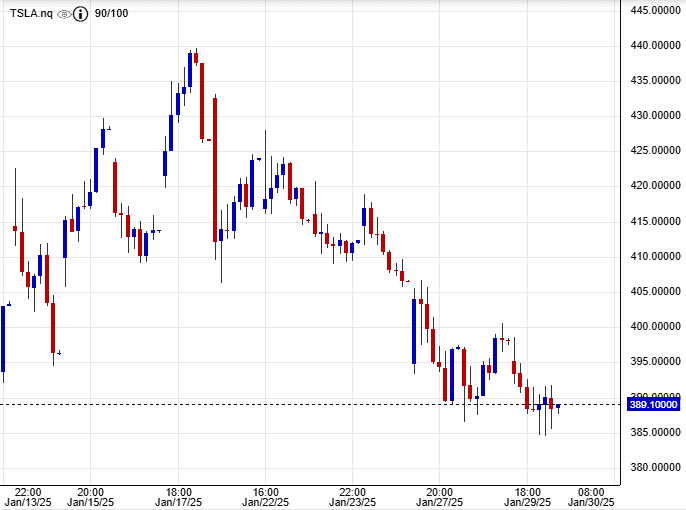Toggle the eye visibility icon beside TSLA.nq
Screen dimensions: 686x510
pos(64,14)
